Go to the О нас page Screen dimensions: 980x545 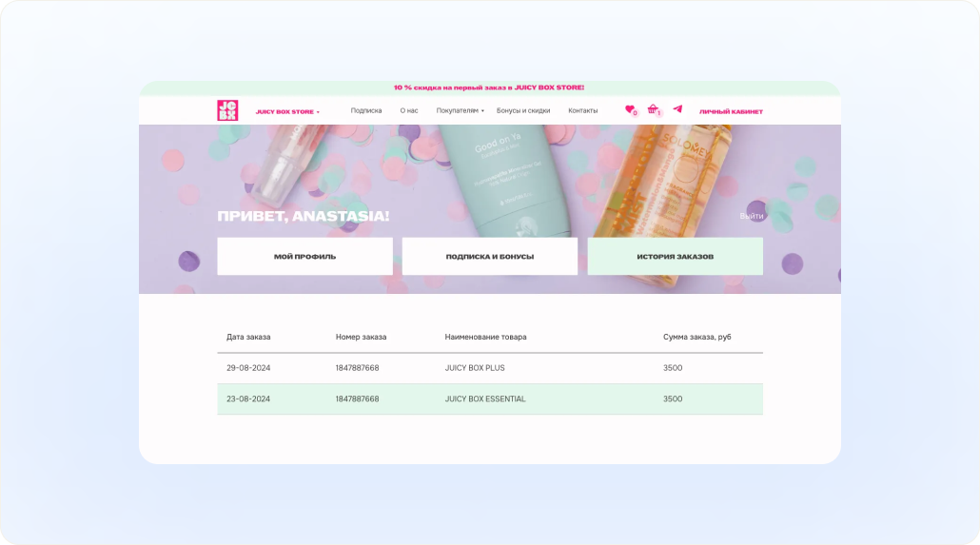coord(409,110)
